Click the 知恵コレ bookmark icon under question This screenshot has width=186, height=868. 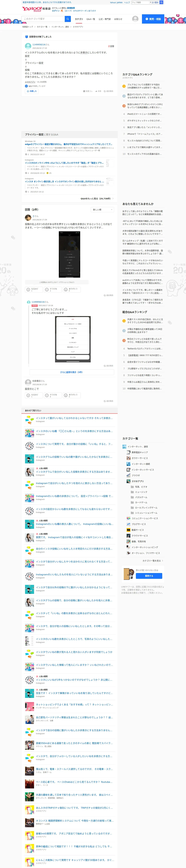pos(88,91)
